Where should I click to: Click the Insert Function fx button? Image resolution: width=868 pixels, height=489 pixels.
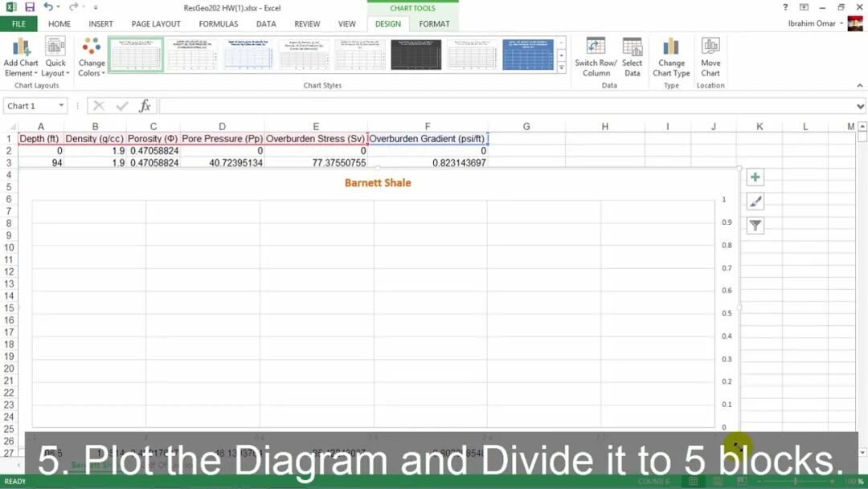[145, 106]
